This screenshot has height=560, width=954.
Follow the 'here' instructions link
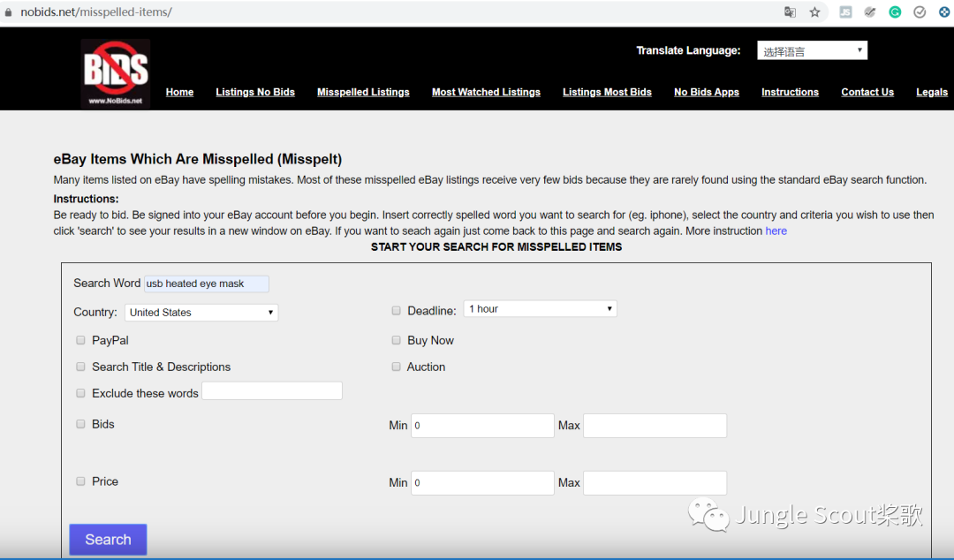[x=776, y=231]
